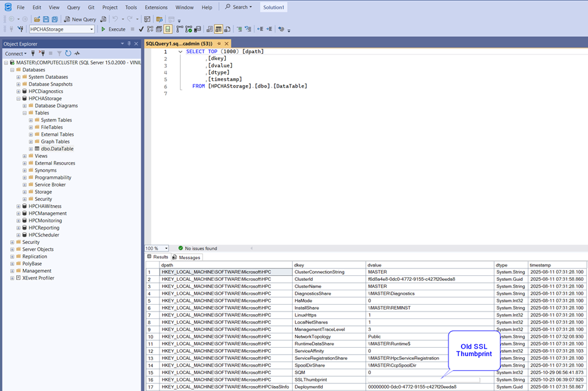Screen dimensions: 588x391
Task: Click the ClusterId dvalue cell in results
Action: click(412, 279)
